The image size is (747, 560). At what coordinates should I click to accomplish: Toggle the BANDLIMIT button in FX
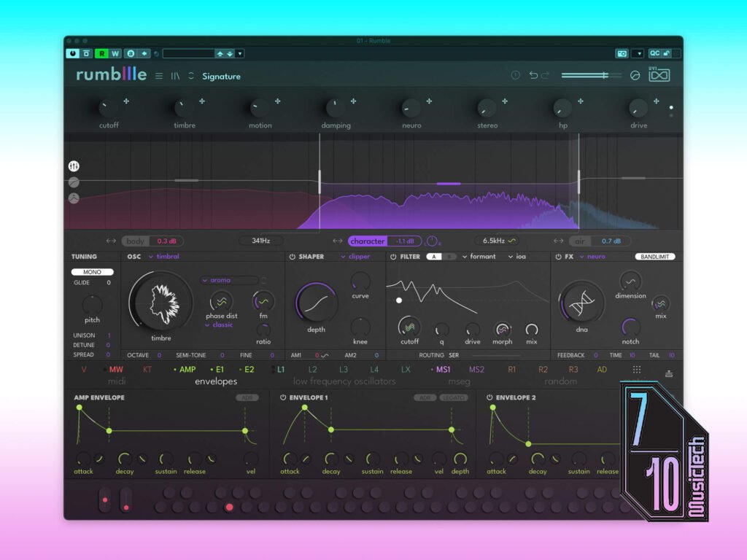(x=654, y=257)
